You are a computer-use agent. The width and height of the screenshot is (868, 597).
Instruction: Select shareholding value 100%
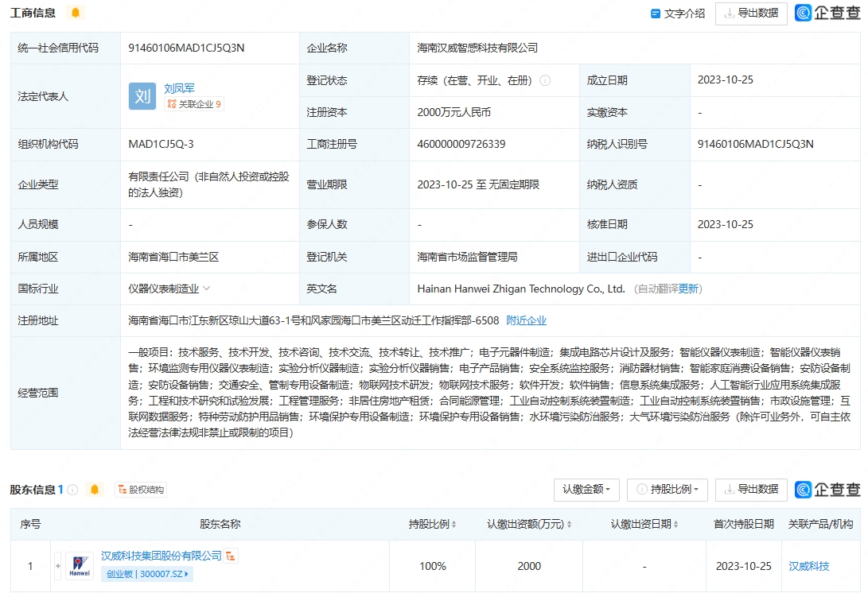pos(432,566)
